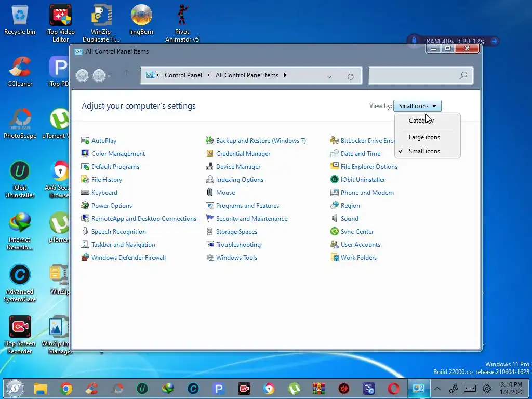Open the File History icon
532x399 pixels.
point(85,179)
